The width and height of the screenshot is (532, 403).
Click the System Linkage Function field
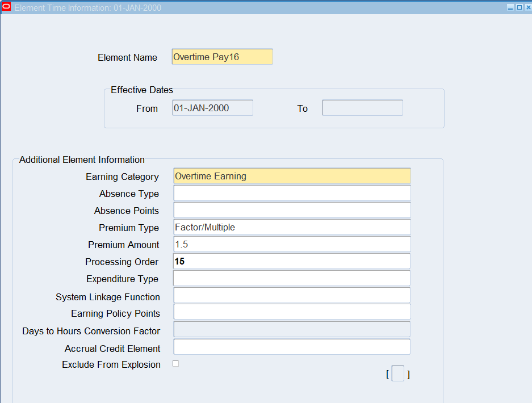point(292,295)
